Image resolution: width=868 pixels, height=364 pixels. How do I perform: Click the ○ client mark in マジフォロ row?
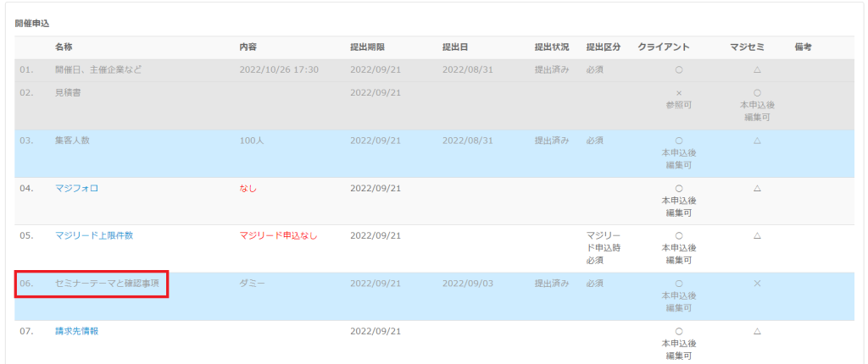(x=679, y=188)
